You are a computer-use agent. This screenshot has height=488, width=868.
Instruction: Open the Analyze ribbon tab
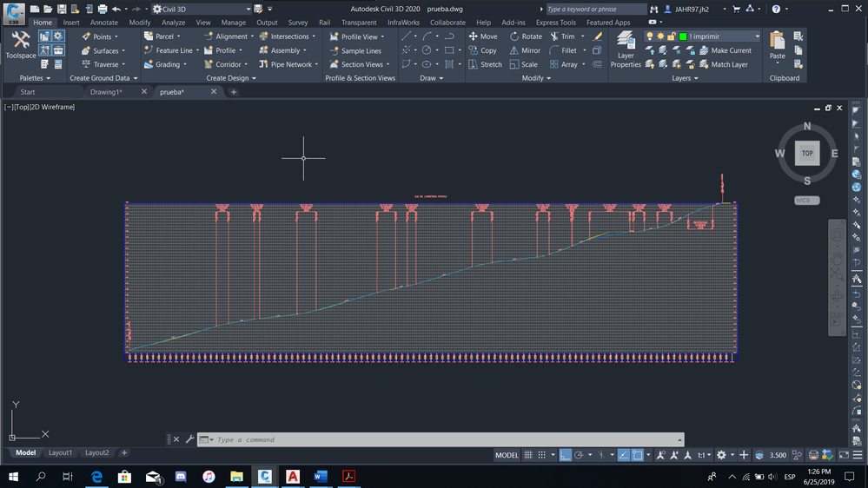pyautogui.click(x=173, y=23)
